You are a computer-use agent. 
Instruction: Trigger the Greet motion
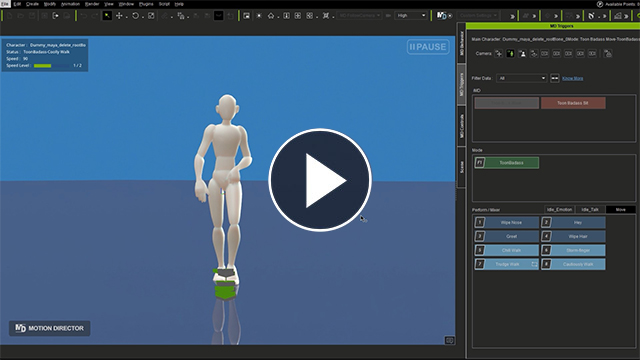point(507,236)
